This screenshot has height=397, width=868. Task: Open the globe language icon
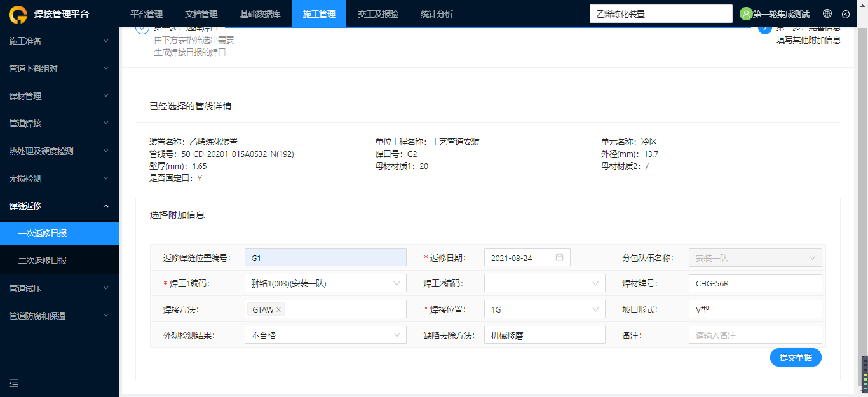pyautogui.click(x=827, y=14)
